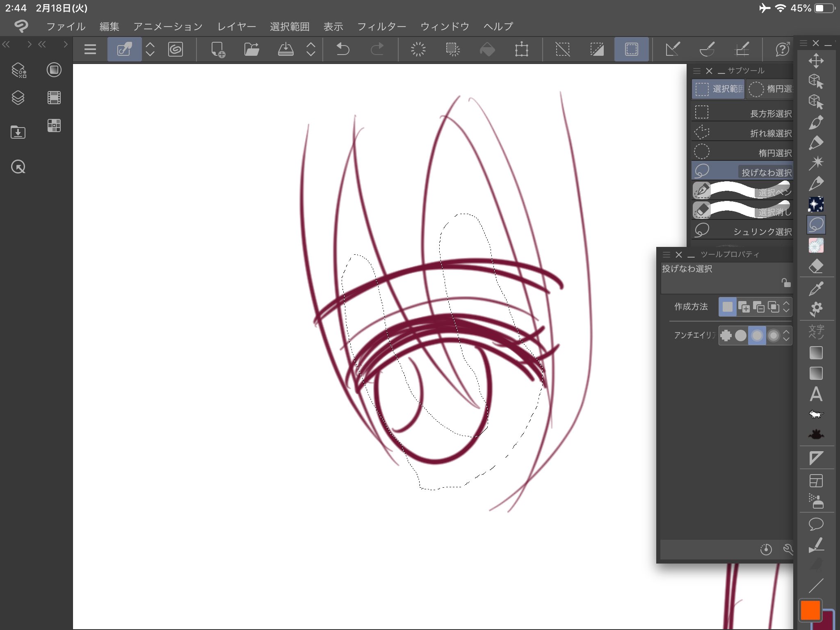840x630 pixels.
Task: Click the Undo arrow in the command bar
Action: click(x=342, y=50)
